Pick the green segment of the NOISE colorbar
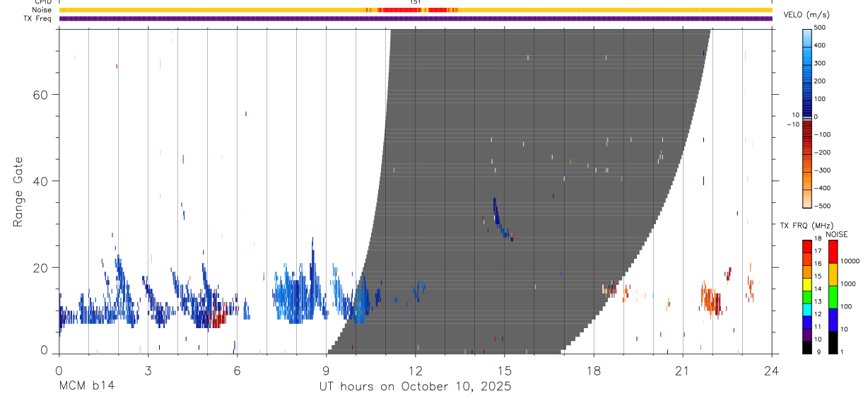The width and height of the screenshot is (868, 401). coord(833,296)
